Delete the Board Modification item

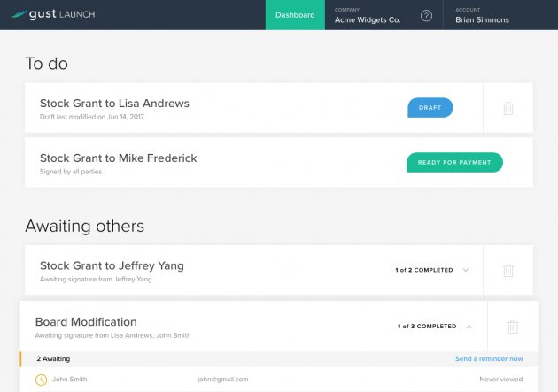click(513, 327)
